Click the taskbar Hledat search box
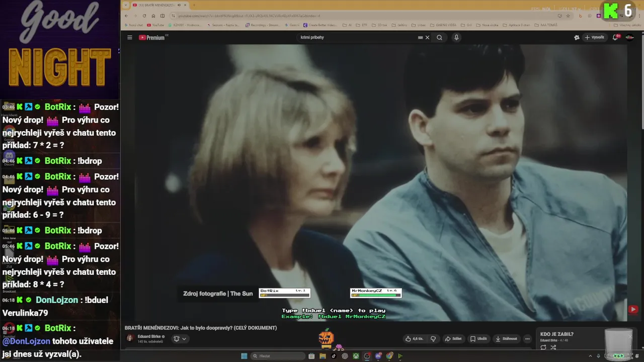 tap(278, 356)
